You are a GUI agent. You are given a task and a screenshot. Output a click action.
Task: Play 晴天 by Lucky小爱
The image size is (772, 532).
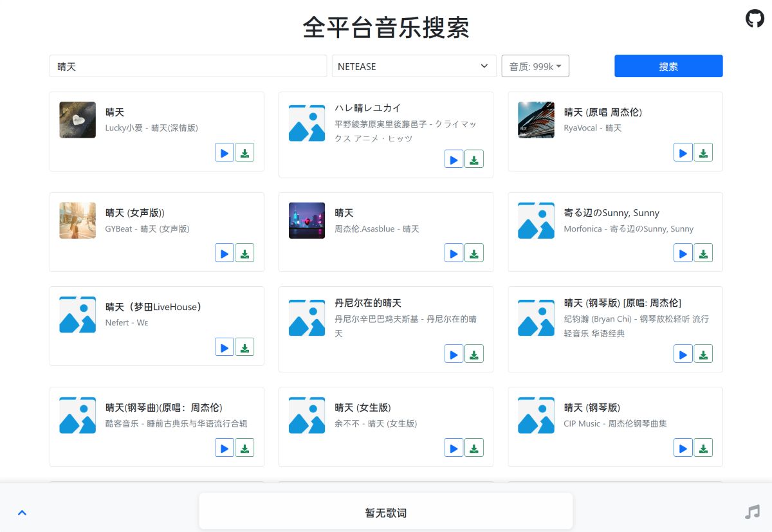click(225, 152)
